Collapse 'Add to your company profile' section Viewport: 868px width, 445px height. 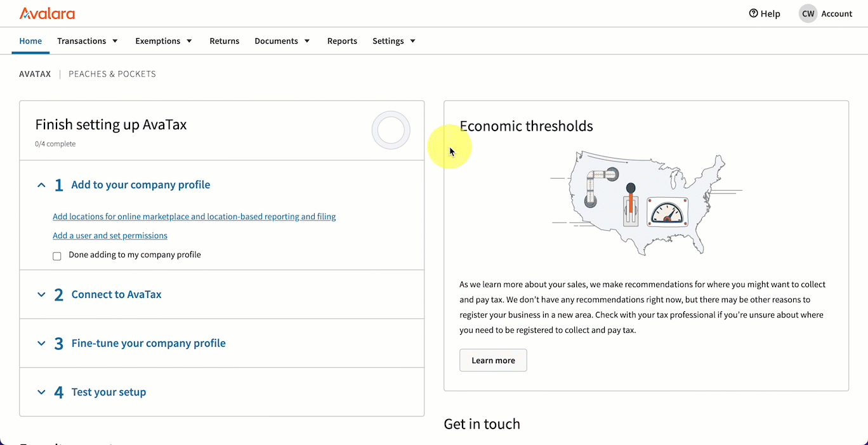pos(42,185)
